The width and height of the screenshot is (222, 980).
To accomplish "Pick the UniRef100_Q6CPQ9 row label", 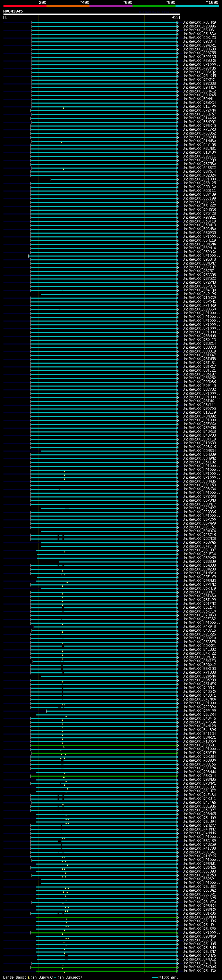I will click(199, 160).
